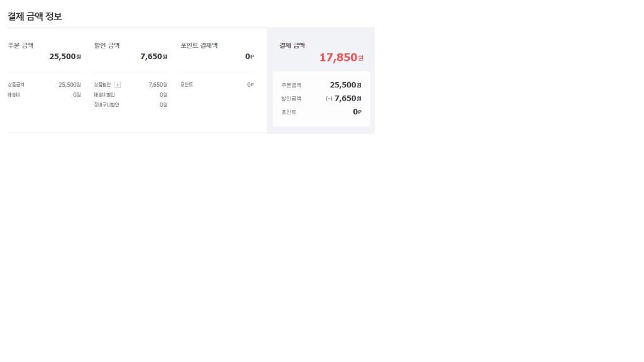The width and height of the screenshot is (644, 362).
Task: Click the 할인 금액 column title
Action: (x=107, y=45)
